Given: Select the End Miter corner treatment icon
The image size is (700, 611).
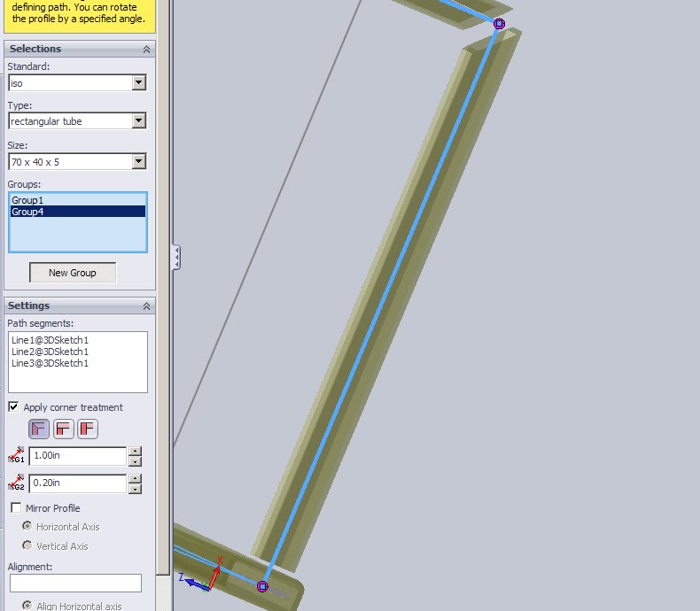Looking at the screenshot, I should coord(39,429).
